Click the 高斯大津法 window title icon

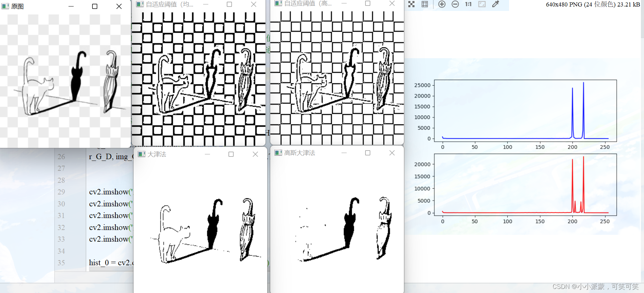pyautogui.click(x=278, y=153)
